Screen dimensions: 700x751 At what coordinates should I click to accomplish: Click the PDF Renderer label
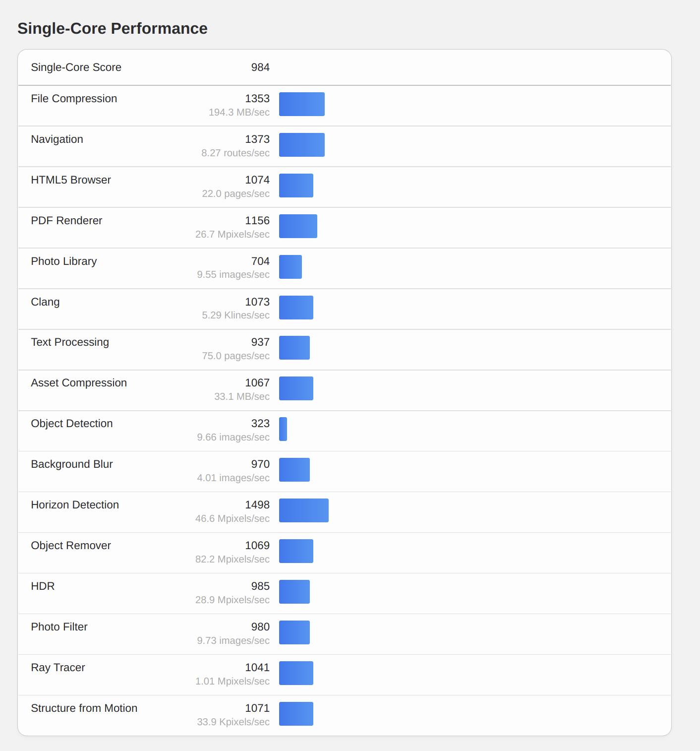[x=66, y=221]
